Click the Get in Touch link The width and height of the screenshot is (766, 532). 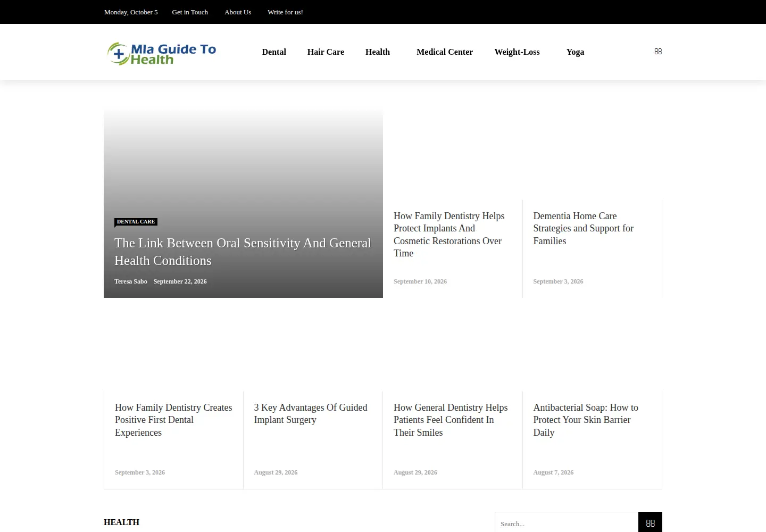(190, 12)
